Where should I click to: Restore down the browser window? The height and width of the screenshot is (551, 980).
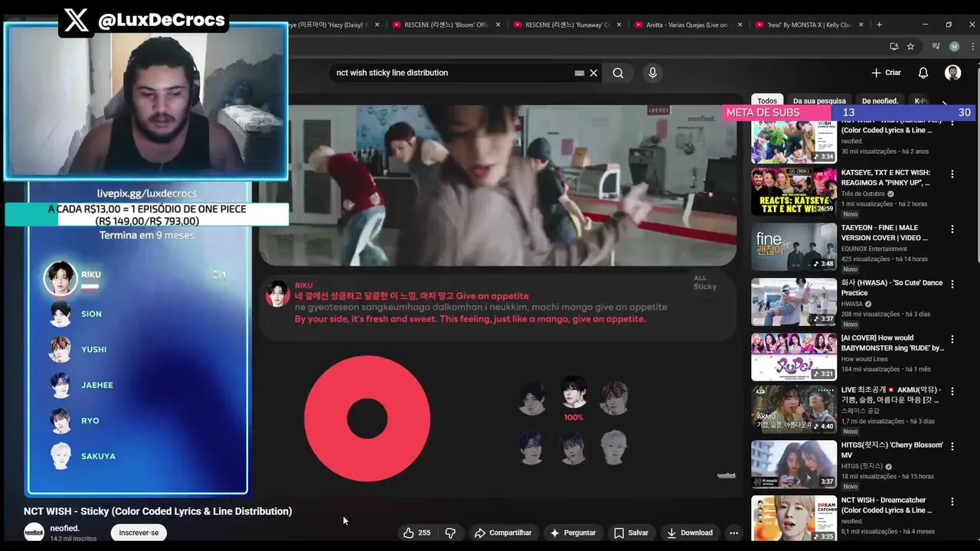(x=949, y=24)
